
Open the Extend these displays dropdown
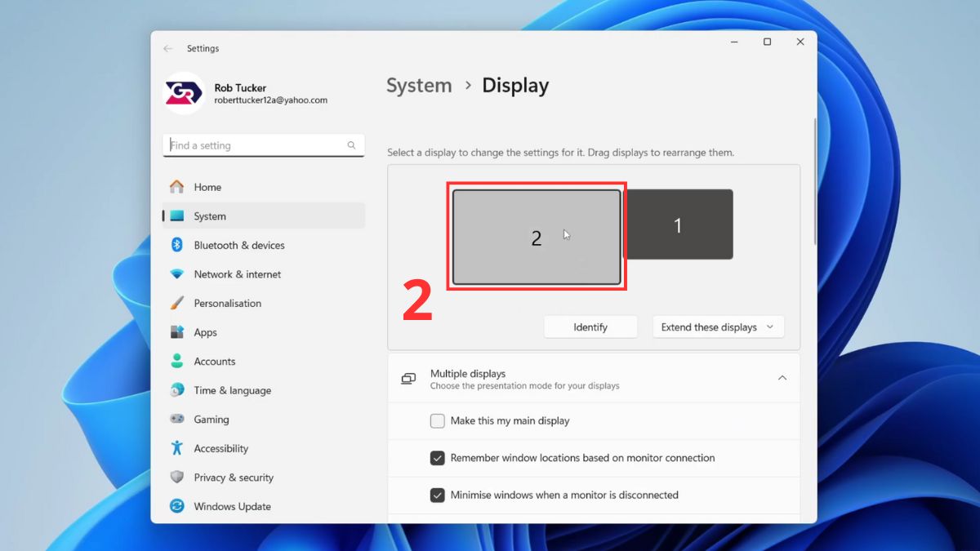(x=718, y=327)
